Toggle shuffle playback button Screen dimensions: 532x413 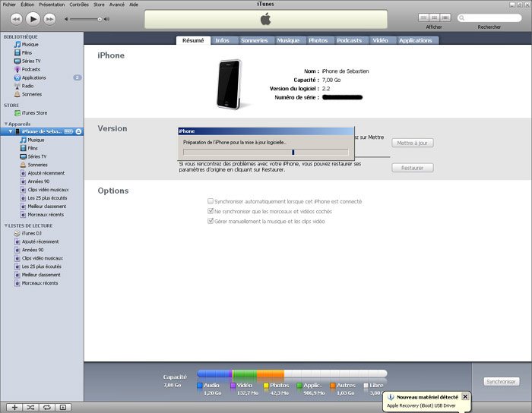coord(30,407)
